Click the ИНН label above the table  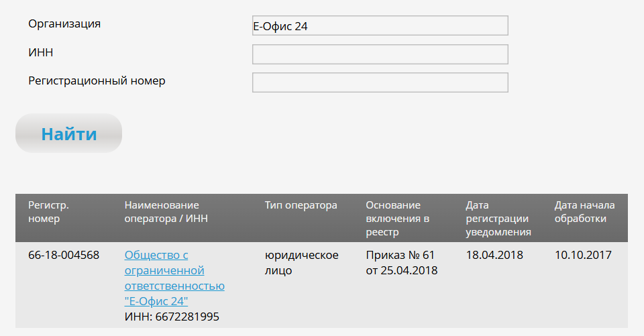click(41, 52)
